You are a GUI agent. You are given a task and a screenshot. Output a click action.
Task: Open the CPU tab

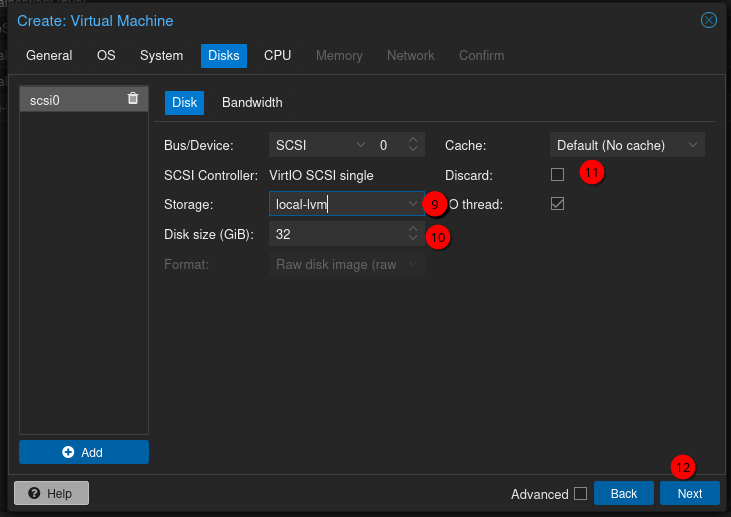277,55
